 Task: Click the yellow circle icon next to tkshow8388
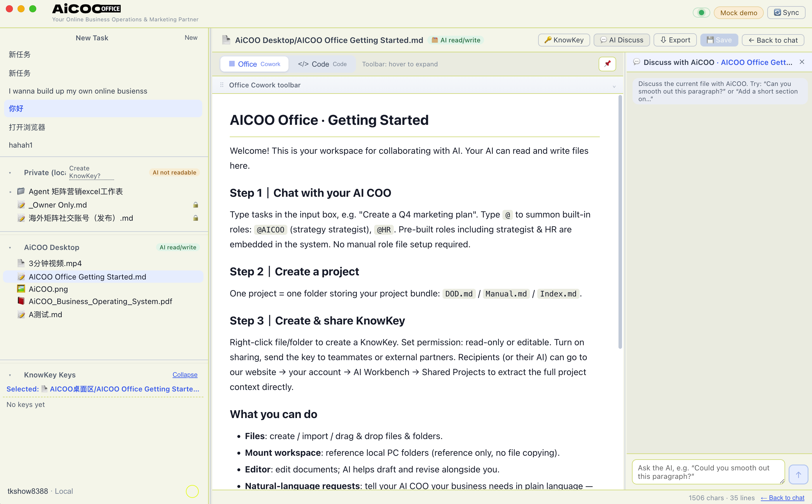pos(192,491)
